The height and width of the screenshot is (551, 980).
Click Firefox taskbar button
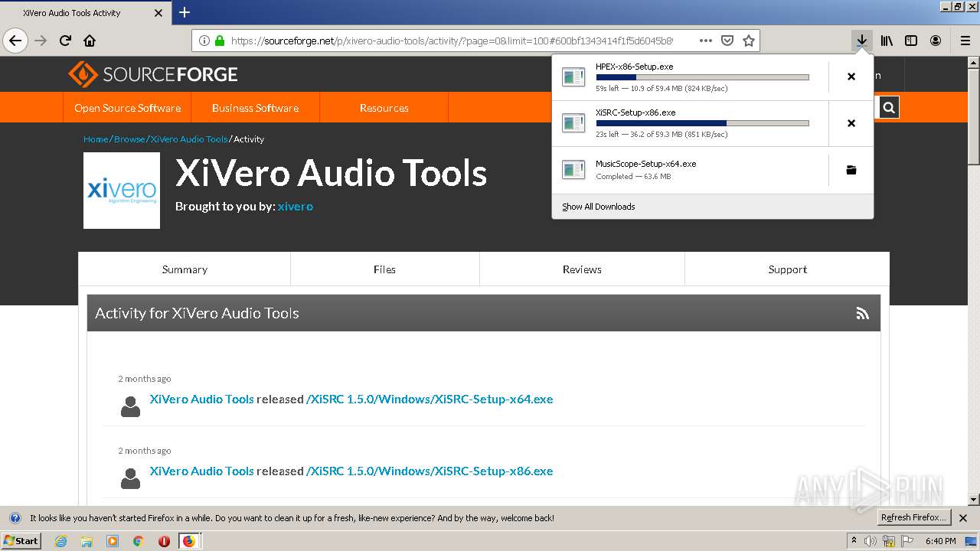[189, 541]
